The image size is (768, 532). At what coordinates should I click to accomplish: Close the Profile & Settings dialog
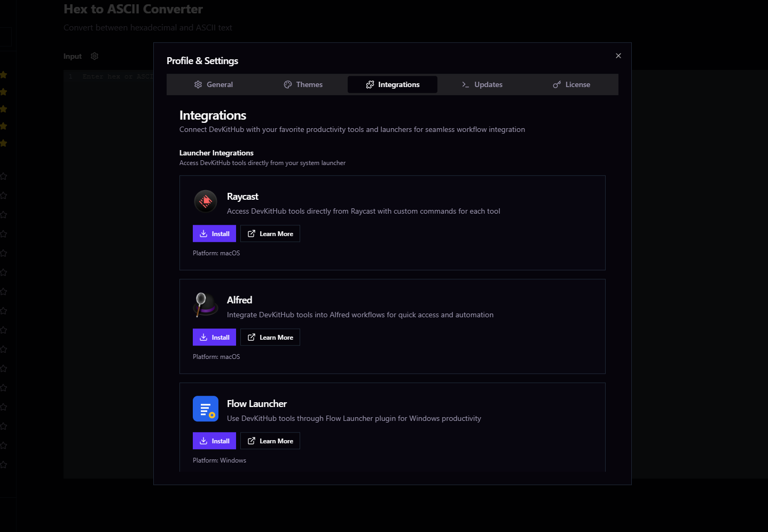[x=618, y=56]
